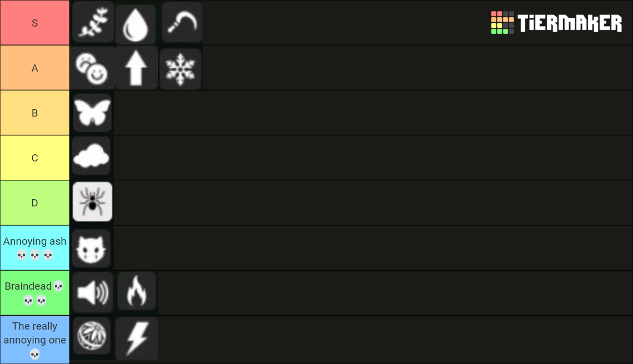The height and width of the screenshot is (364, 633).
Task: Select the plant sprig icon in S tier
Action: (x=92, y=23)
